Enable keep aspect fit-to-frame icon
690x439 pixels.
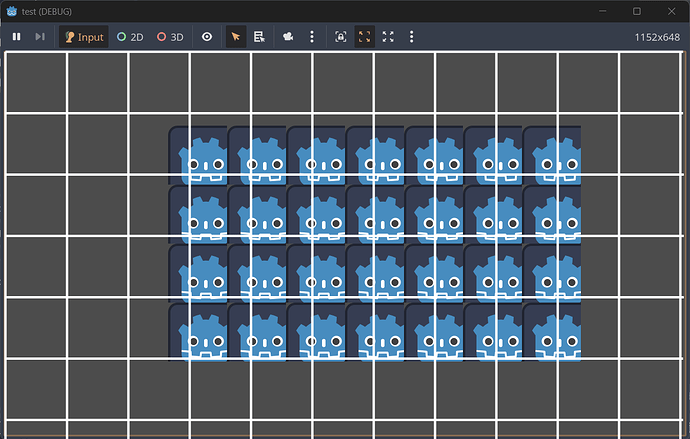click(364, 37)
